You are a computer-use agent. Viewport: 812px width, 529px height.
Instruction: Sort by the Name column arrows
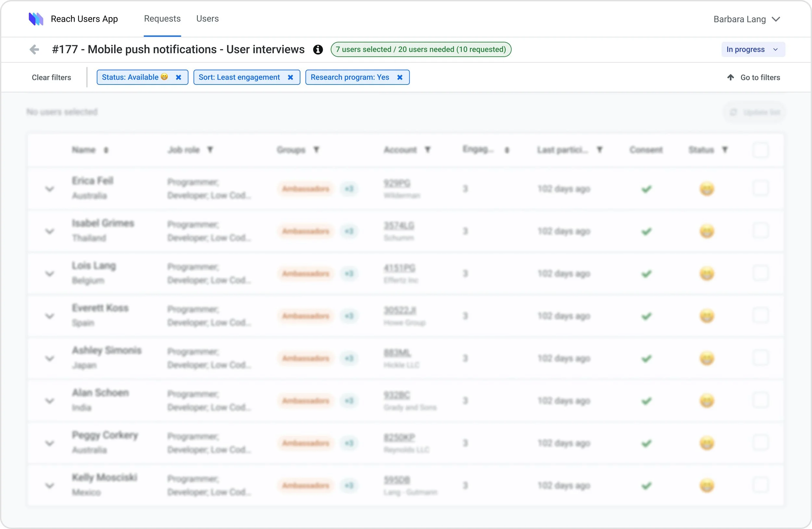click(106, 150)
